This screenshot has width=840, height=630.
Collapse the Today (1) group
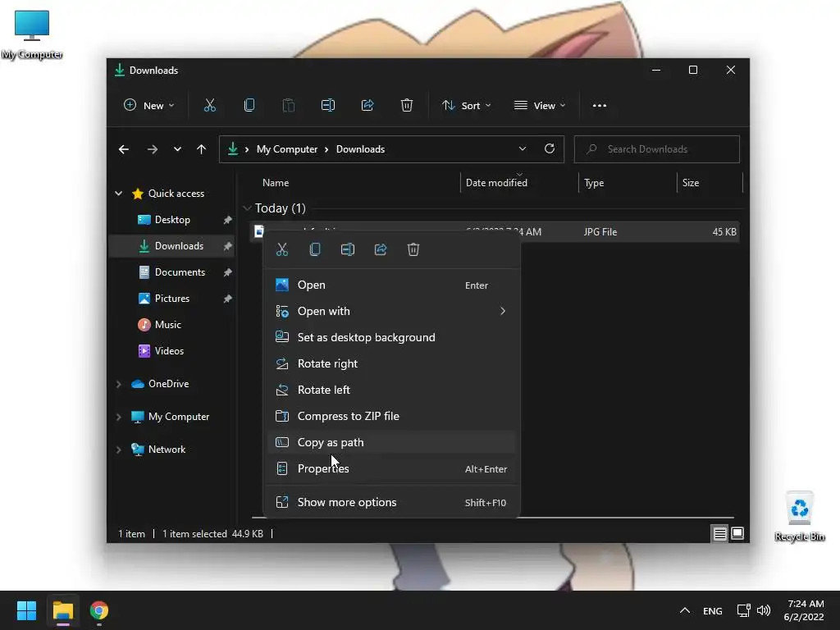click(x=247, y=208)
